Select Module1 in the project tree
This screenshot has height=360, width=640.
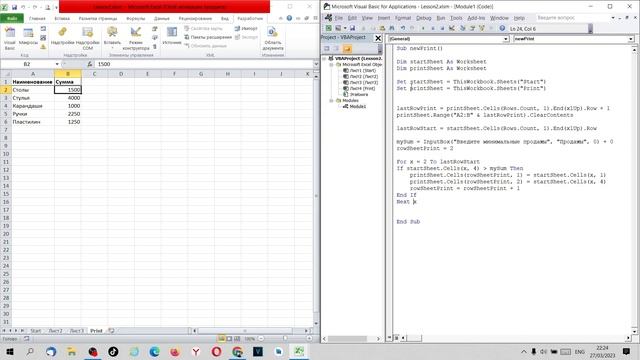coord(358,107)
